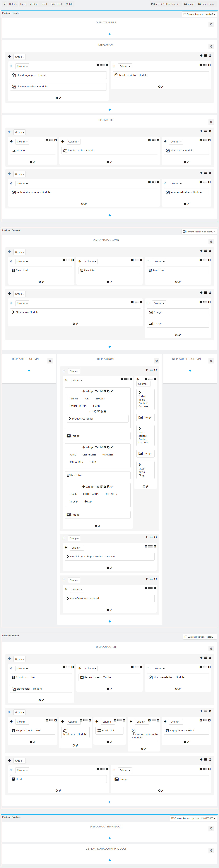219x868 pixels.
Task: Open settings gear in DISPLAYFOOTER header
Action: [211, 648]
